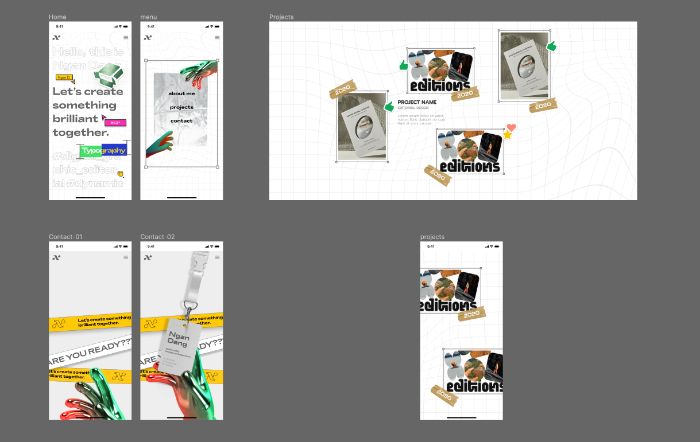Select the yellow cursor tag in Home frame
This screenshot has height=442, width=700.
[x=65, y=78]
